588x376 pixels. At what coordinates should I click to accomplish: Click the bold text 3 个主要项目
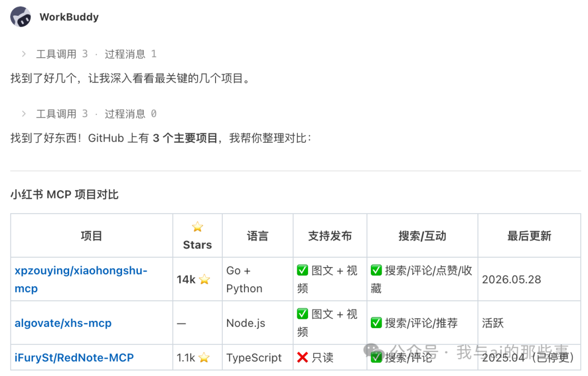185,138
